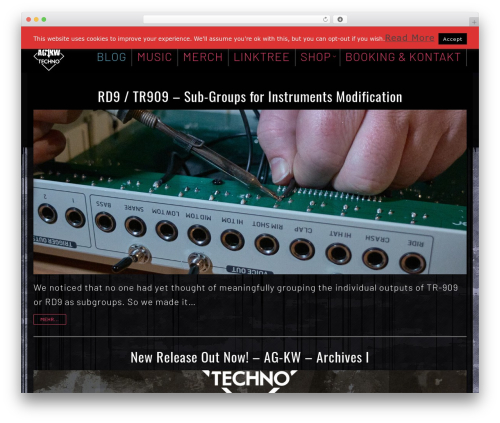Reload the page with the refresh icon
500x423 pixels.
[325, 19]
